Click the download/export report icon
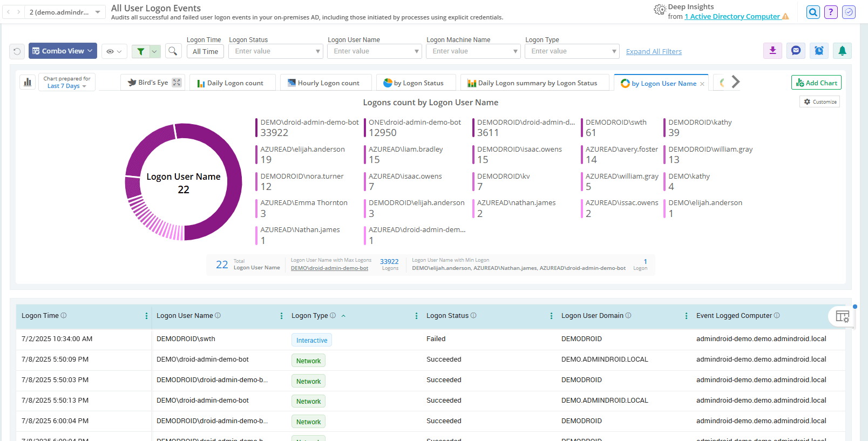This screenshot has height=441, width=868. pos(772,51)
